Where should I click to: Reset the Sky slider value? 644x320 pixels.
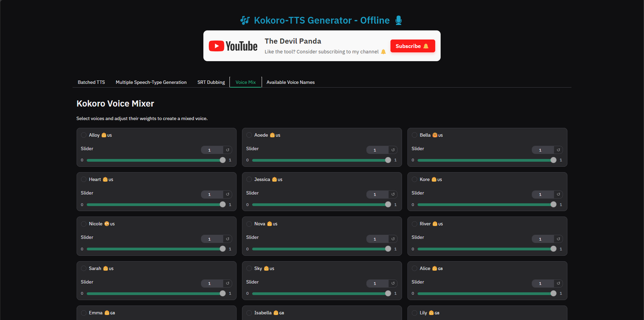[x=393, y=283]
